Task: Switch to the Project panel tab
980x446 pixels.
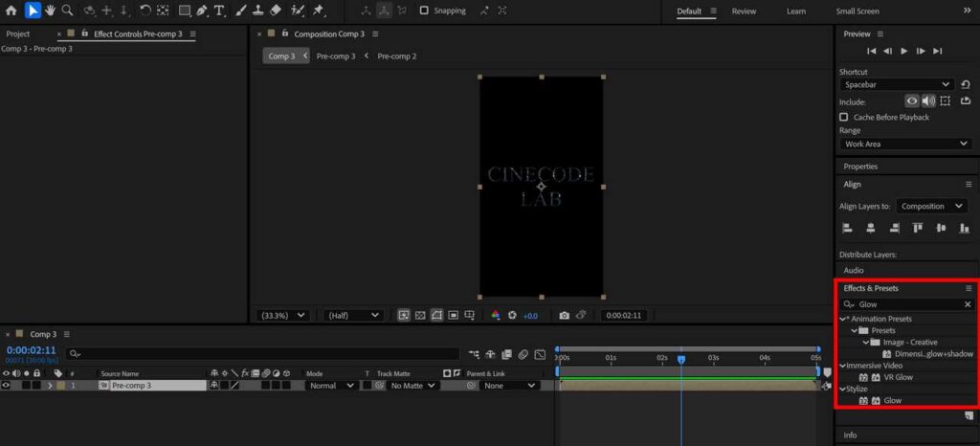Action: (x=17, y=33)
